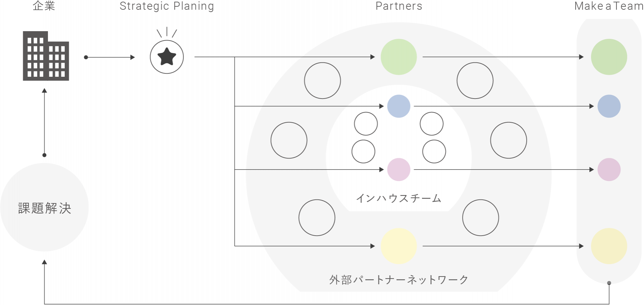
Task: Click the 課題解決 circle
Action: tap(44, 207)
